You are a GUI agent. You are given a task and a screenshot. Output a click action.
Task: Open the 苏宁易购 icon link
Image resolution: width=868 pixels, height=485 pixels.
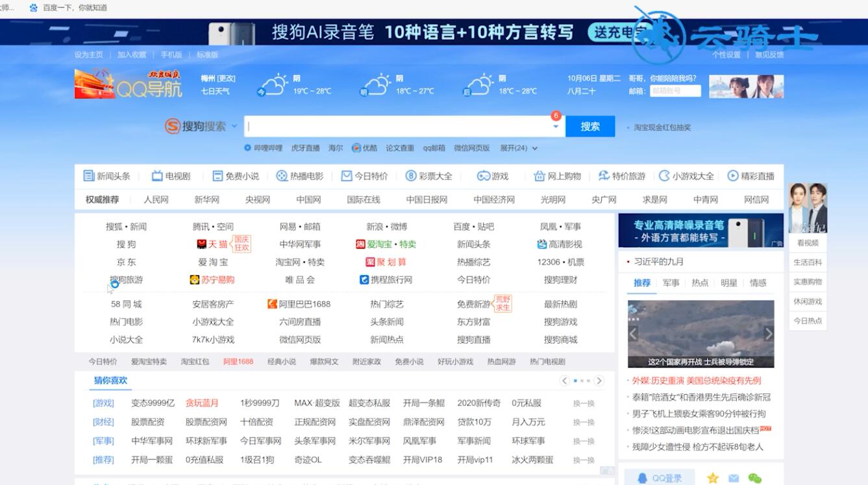tap(212, 280)
